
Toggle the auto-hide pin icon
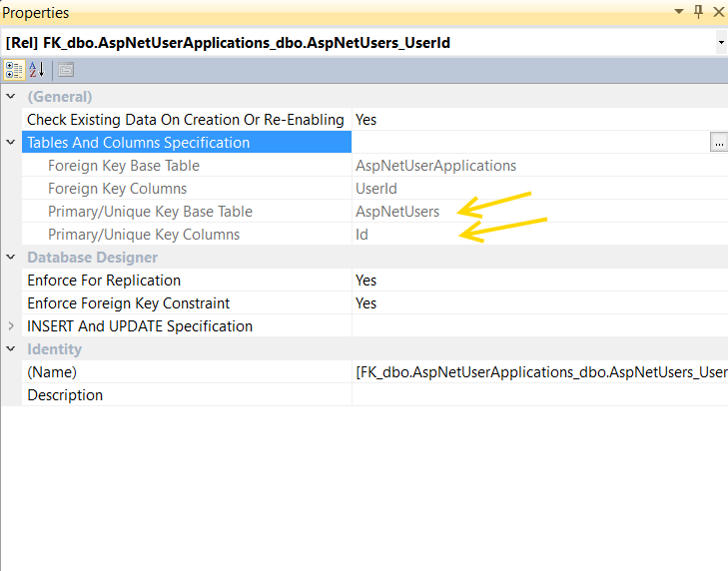(698, 12)
